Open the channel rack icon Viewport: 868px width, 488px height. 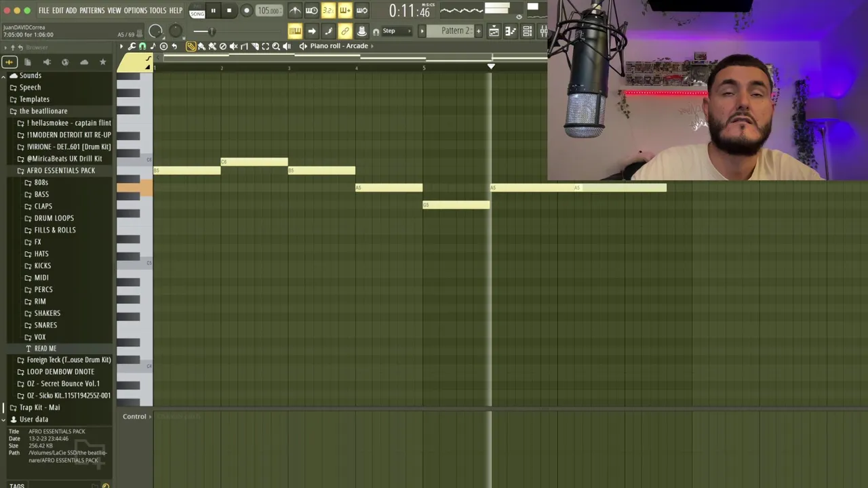coord(527,31)
